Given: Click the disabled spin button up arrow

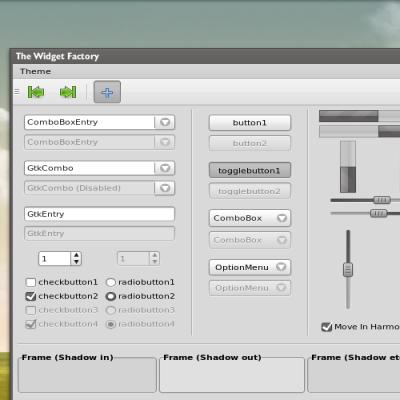Looking at the screenshot, I should point(155,256).
